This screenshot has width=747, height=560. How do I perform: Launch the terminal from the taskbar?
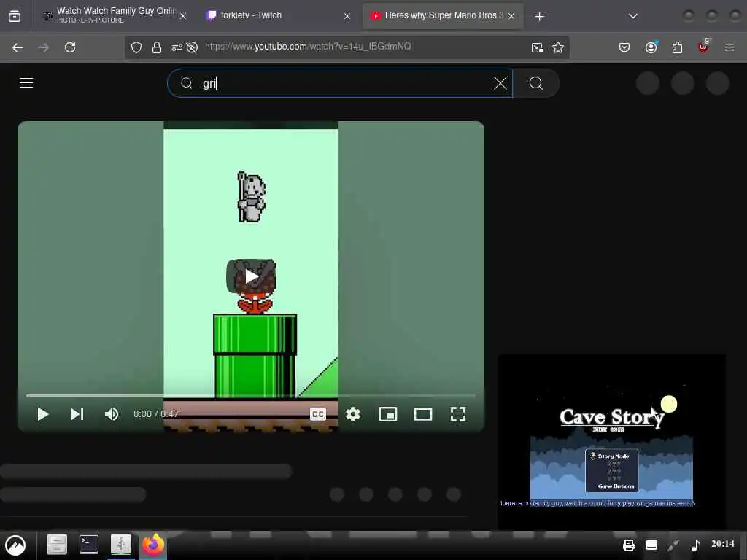coord(88,545)
